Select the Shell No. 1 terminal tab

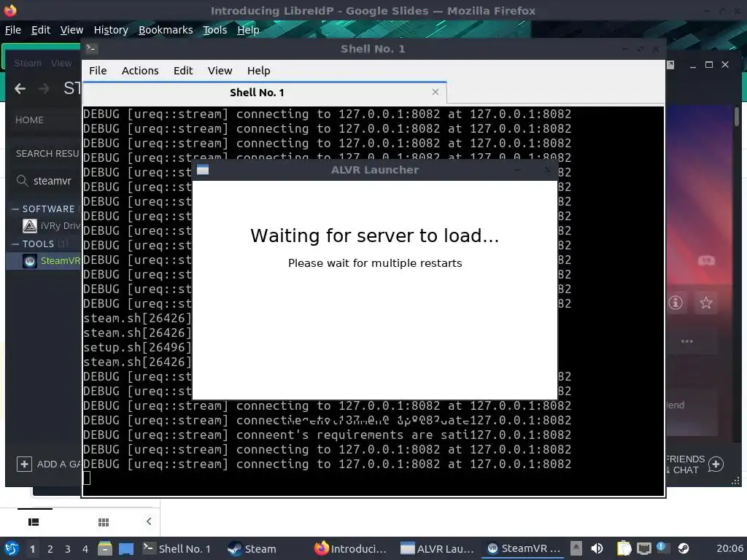click(265, 93)
